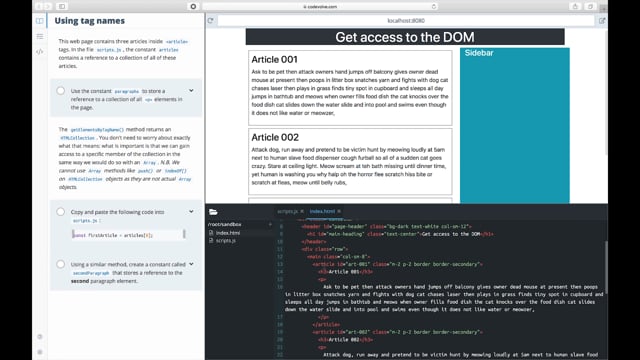The width and height of the screenshot is (640, 360).
Task: Mark the 'Using a similar method' step complete
Action: [x=60, y=264]
